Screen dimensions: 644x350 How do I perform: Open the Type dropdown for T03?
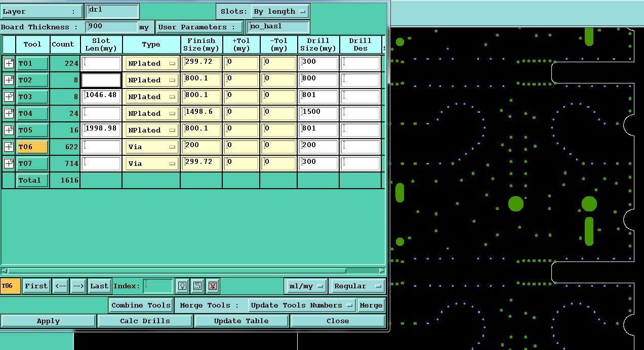[152, 97]
